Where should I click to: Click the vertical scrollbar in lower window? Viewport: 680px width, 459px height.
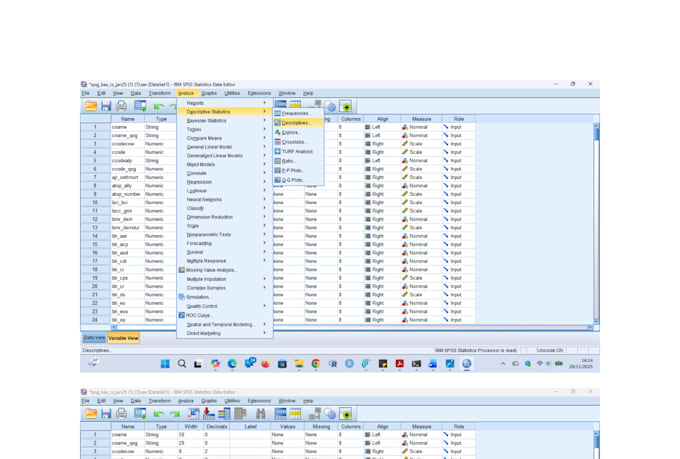(x=596, y=444)
